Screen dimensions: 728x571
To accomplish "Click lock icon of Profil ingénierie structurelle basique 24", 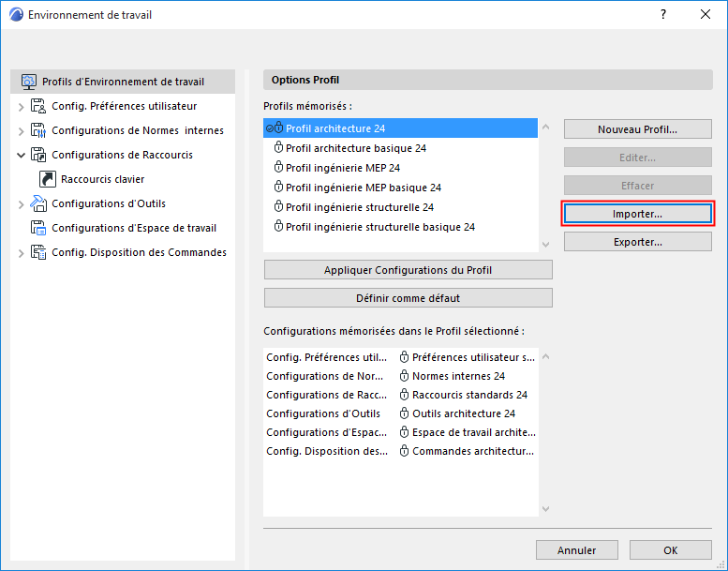I will pos(278,227).
